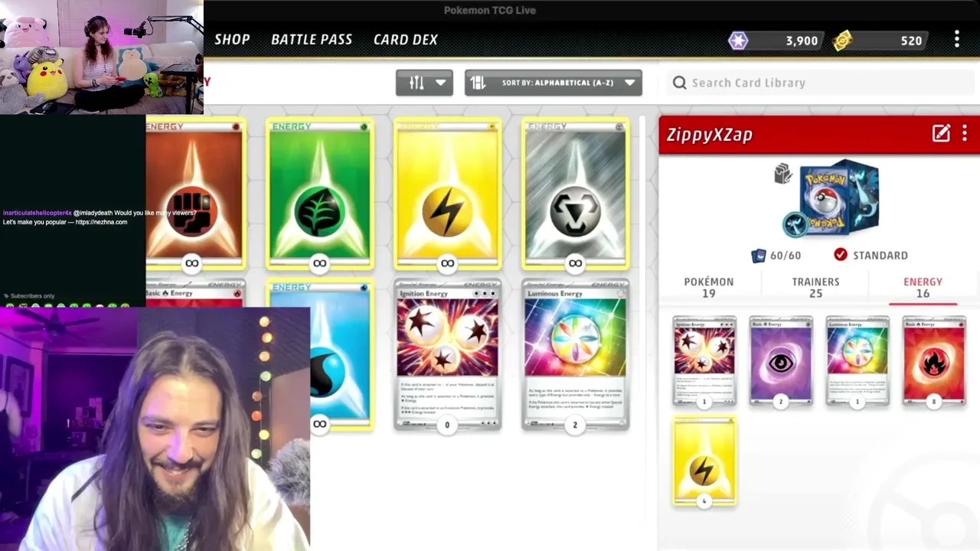980x551 pixels.
Task: Click Ignition Energy card in deck list
Action: coord(704,360)
